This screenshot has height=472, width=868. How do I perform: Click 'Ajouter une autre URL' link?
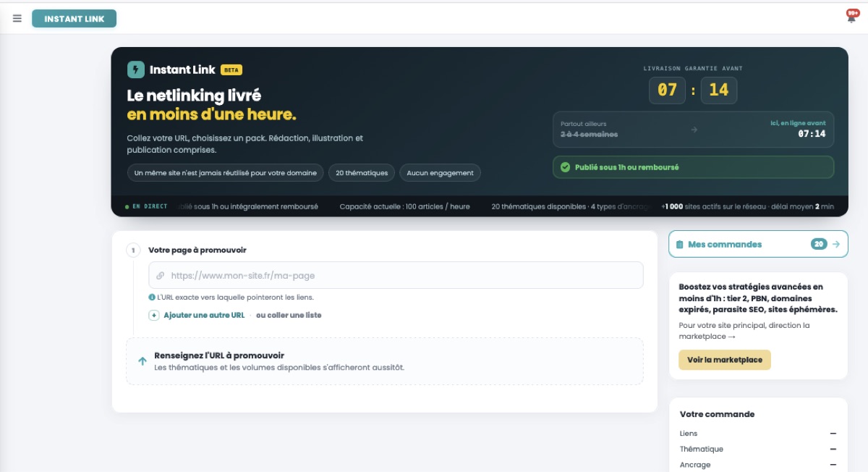point(204,315)
